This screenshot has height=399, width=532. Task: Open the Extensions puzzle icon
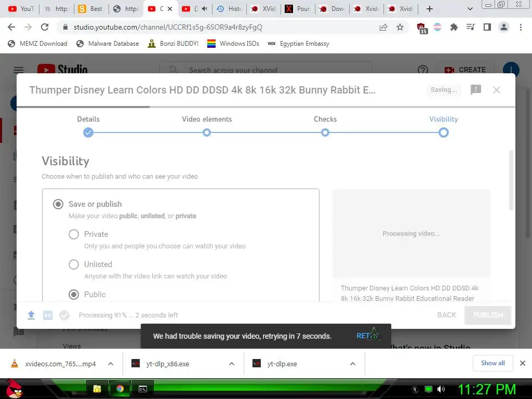pyautogui.click(x=454, y=27)
